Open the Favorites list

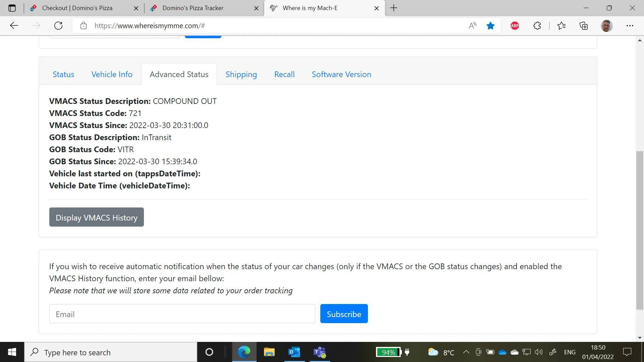coord(561,26)
